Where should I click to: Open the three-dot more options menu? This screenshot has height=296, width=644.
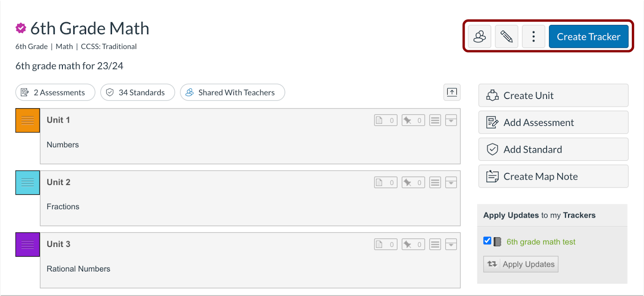(533, 37)
